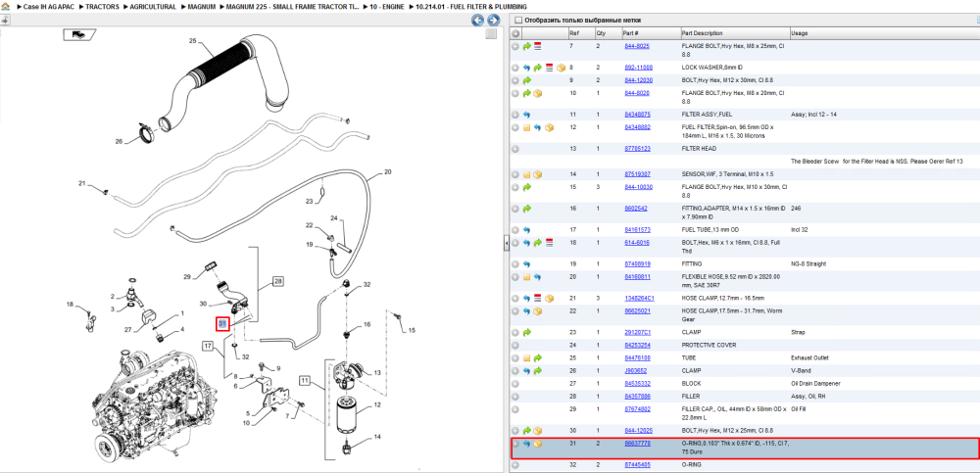Click the gray square button at diagram corner
Image resolution: width=980 pixels, height=473 pixels.
click(x=491, y=33)
